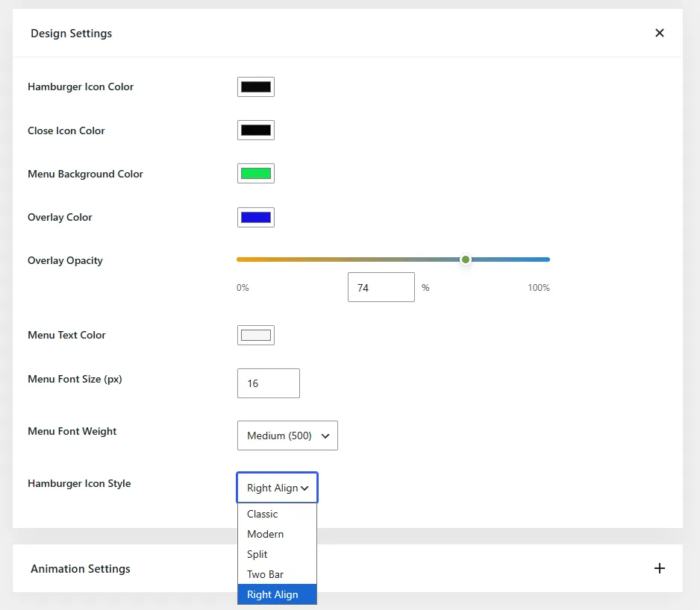700x610 pixels.
Task: Choose the Modern icon style option
Action: pos(277,534)
